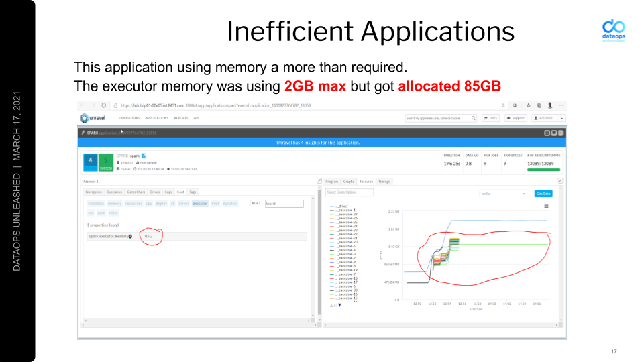
Task: Toggle the memory filter tag
Action: tap(115, 204)
